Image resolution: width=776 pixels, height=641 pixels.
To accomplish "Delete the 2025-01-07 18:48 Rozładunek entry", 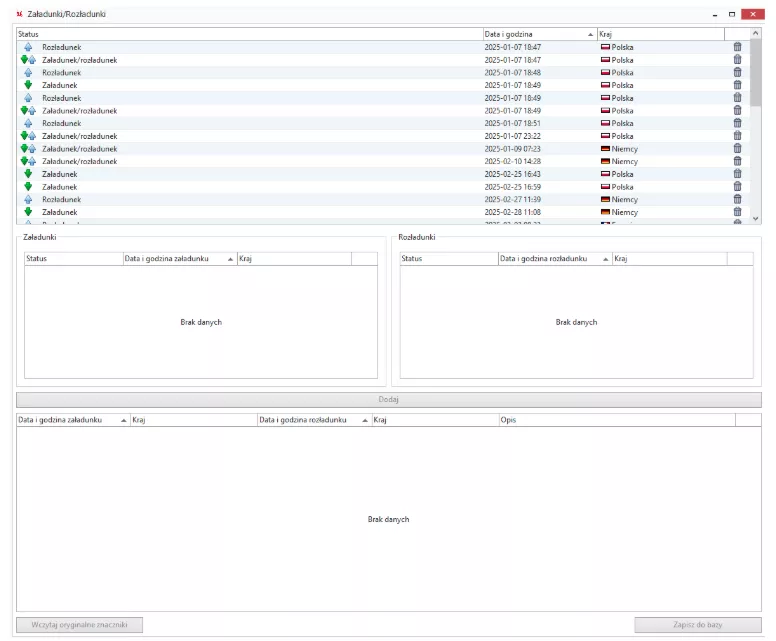I will [737, 73].
